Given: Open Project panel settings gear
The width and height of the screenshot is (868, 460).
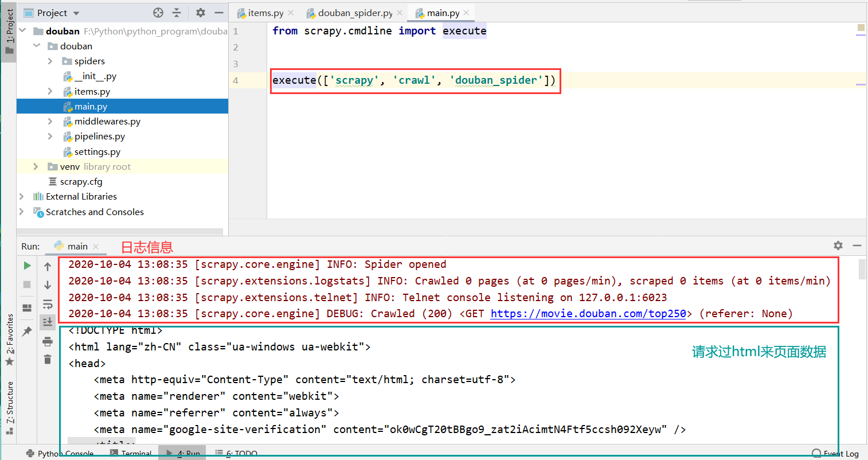Looking at the screenshot, I should (x=200, y=13).
